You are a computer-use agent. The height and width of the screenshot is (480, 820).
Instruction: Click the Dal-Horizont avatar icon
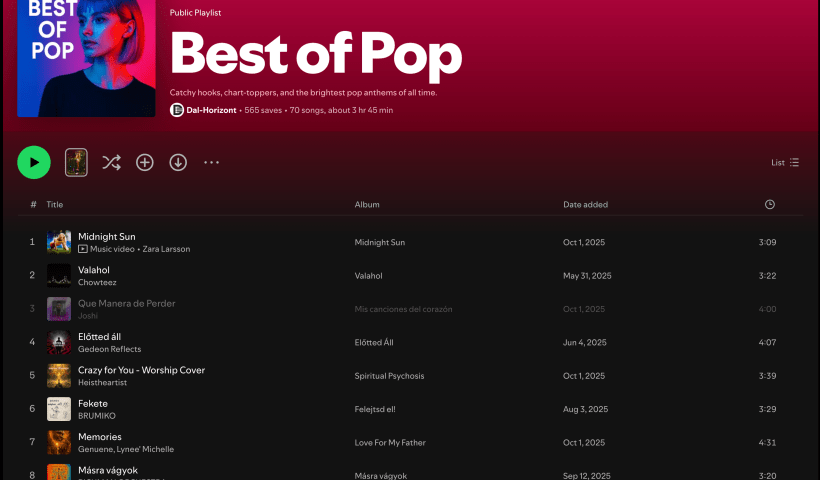(x=177, y=110)
